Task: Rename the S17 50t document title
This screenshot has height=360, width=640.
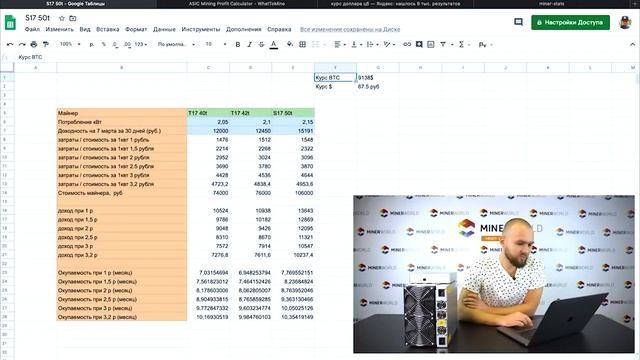Action: pyautogui.click(x=37, y=18)
